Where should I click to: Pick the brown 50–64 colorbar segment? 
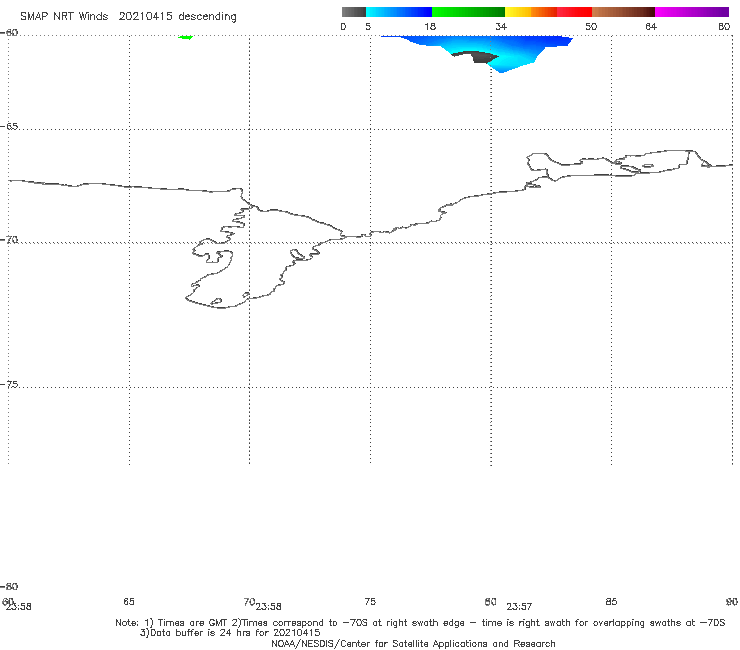[623, 12]
